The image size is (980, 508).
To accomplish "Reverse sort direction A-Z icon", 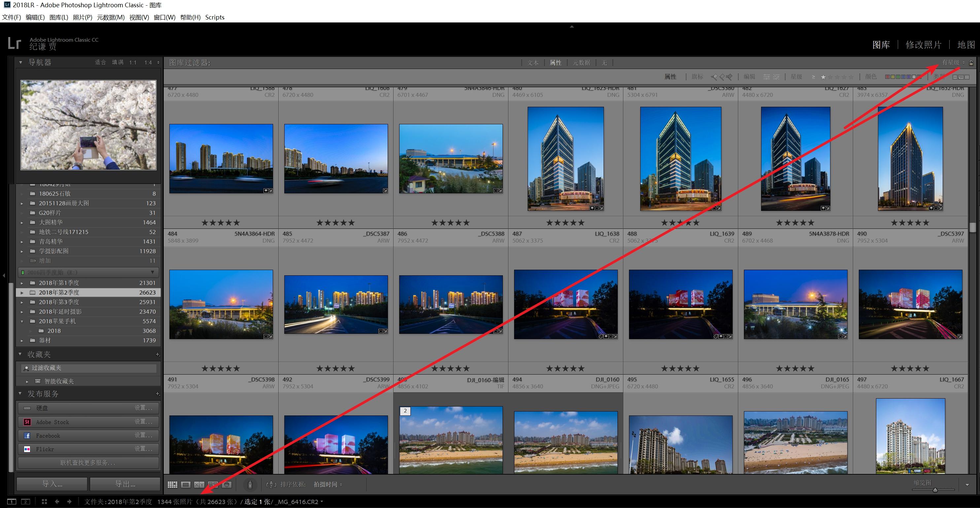I will click(271, 485).
